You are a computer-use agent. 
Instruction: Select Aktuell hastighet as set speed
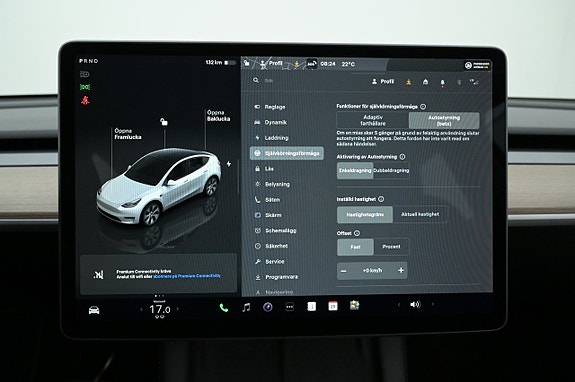(420, 214)
